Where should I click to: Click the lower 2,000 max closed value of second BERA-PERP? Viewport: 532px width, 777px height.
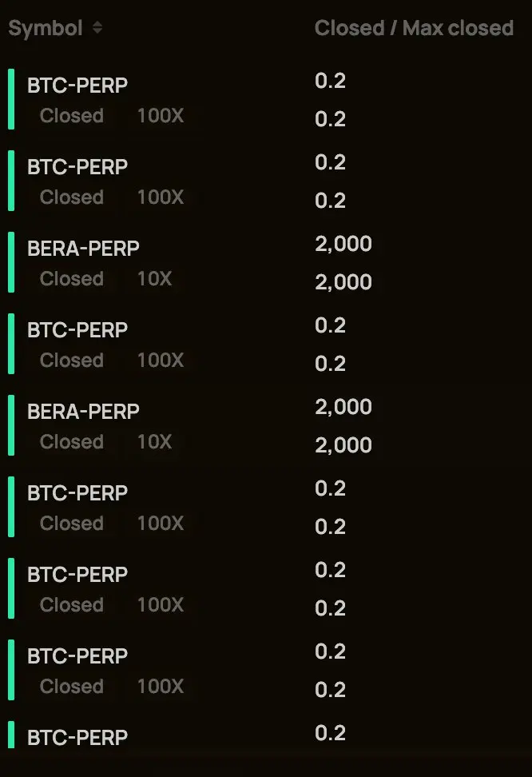[x=343, y=445]
